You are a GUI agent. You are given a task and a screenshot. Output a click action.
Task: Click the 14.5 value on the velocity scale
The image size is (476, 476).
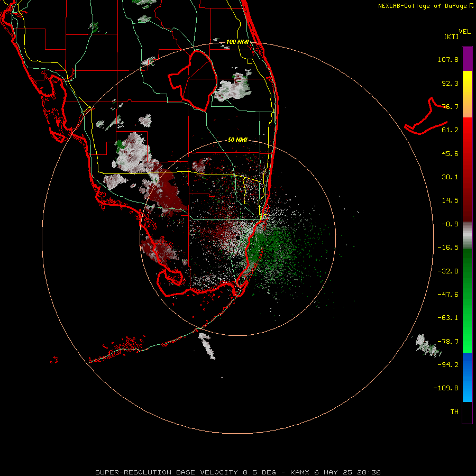coord(450,200)
